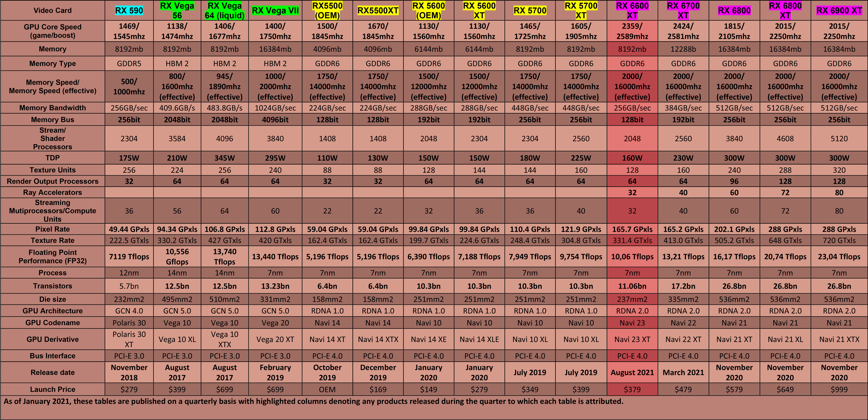Click the 165.7 GPxls pixel rate cell

pos(632,229)
